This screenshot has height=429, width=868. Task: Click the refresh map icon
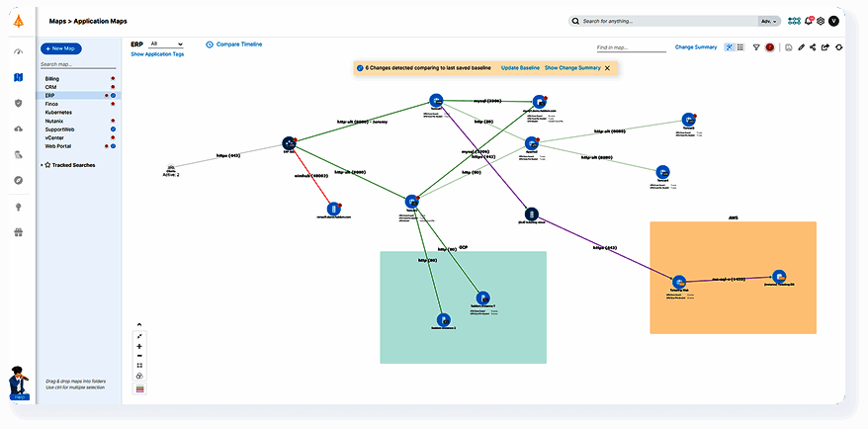pos(838,47)
